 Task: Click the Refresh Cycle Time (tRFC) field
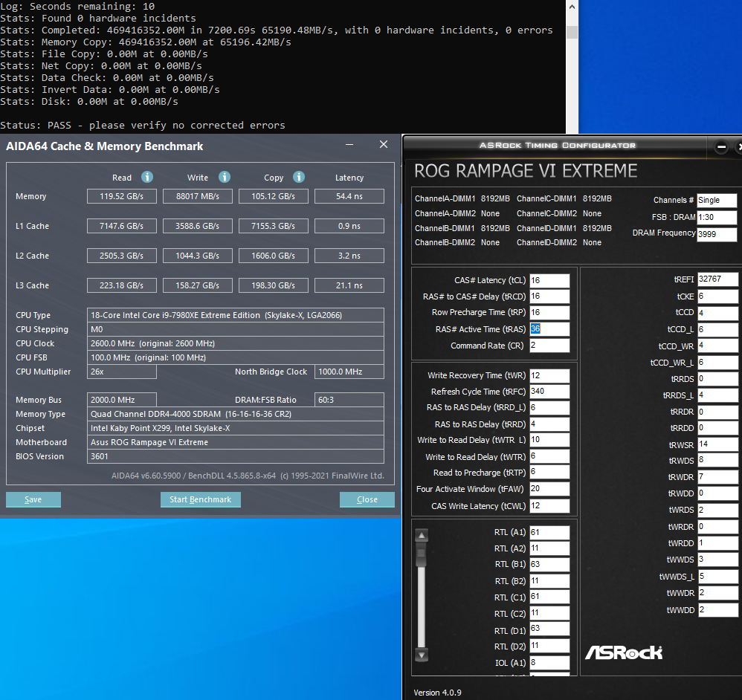tap(549, 392)
